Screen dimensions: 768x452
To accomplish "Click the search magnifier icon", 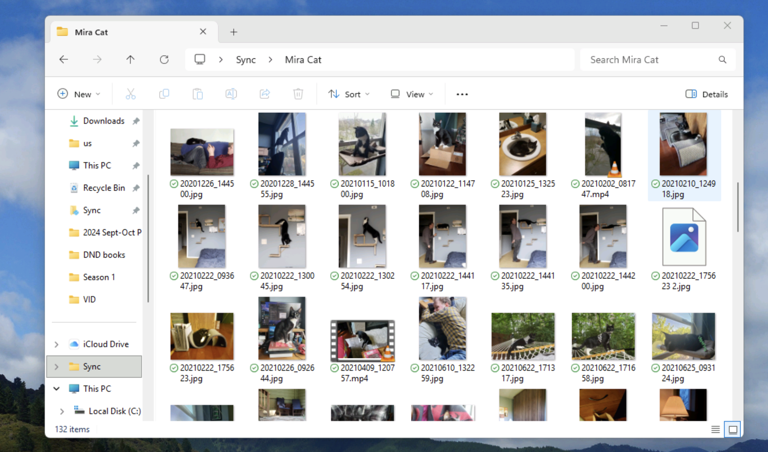I will [722, 60].
